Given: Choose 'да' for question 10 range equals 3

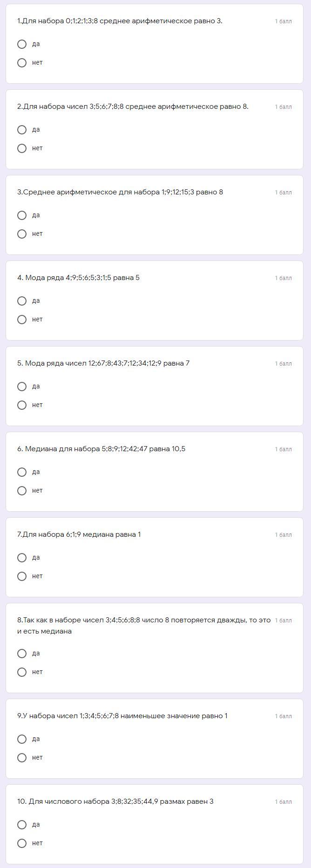Looking at the screenshot, I should [x=22, y=825].
